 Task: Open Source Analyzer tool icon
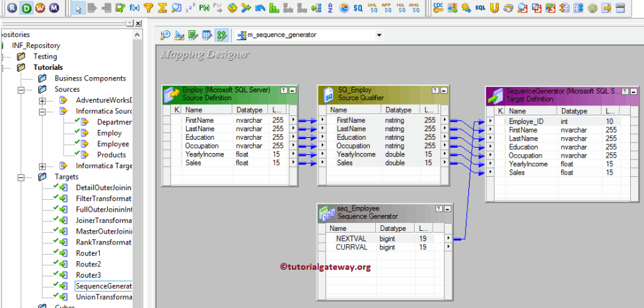166,35
